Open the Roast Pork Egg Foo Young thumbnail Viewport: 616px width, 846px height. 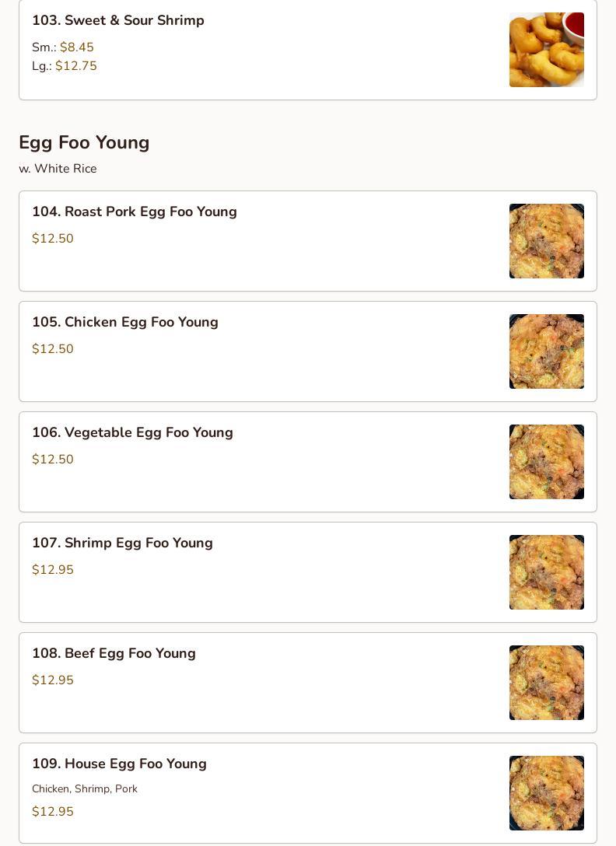[546, 241]
